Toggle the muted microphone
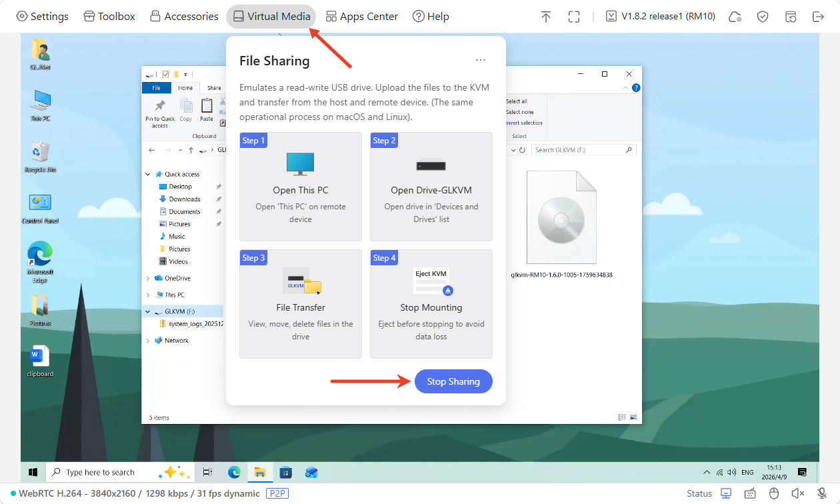Screen dimensions: 840x504 (821, 493)
